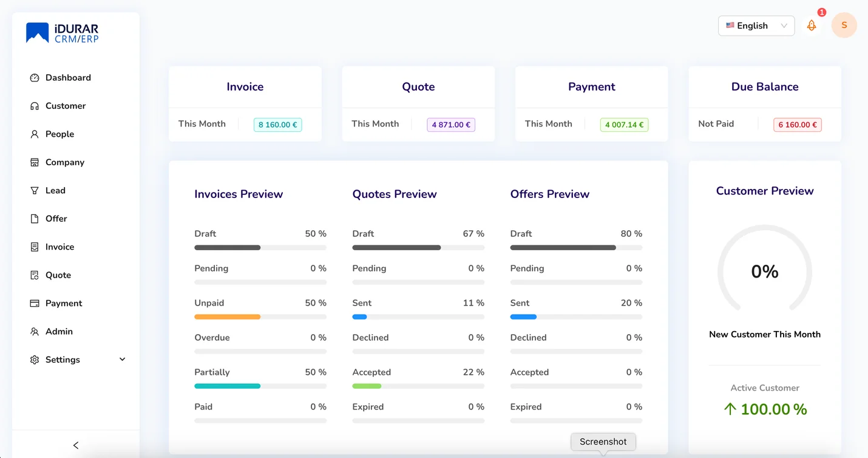Click the 4 007.14 € payment tag
The width and height of the screenshot is (868, 458).
[625, 125]
